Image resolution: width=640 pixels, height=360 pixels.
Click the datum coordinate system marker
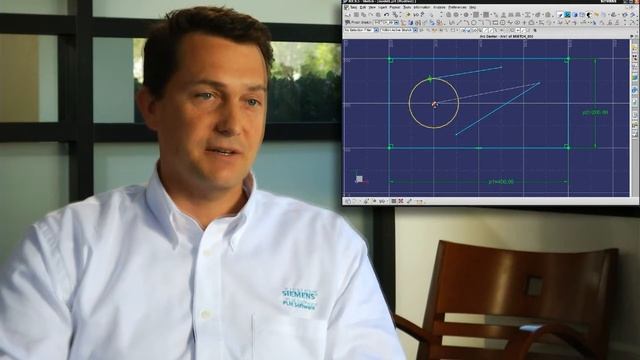(x=359, y=179)
